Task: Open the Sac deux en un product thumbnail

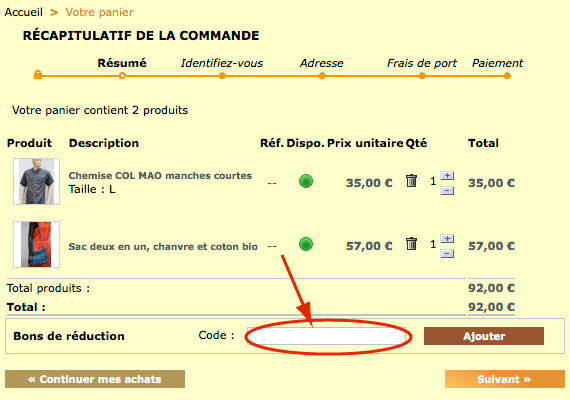Action: (x=36, y=244)
